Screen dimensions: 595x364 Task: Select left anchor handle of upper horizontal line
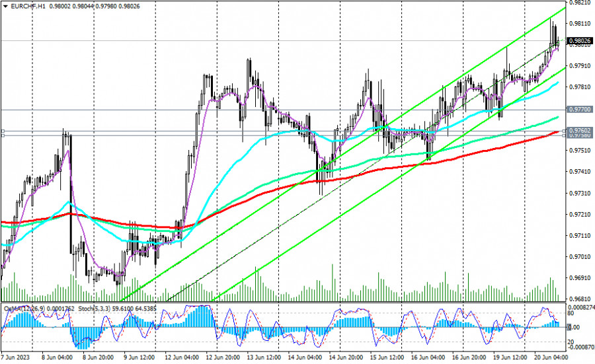coord(3,131)
